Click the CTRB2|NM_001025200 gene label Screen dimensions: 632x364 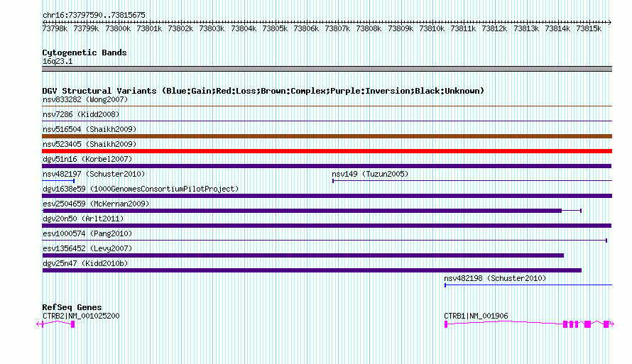[x=81, y=316]
